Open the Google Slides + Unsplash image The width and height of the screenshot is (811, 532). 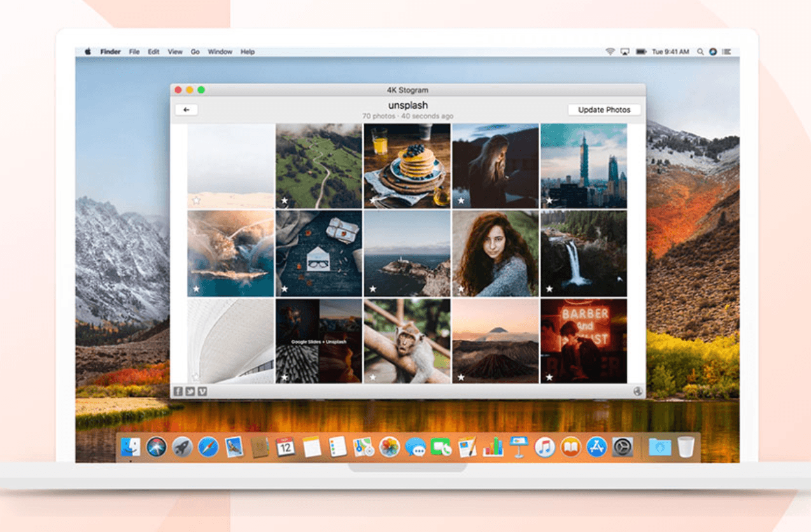[x=319, y=341]
